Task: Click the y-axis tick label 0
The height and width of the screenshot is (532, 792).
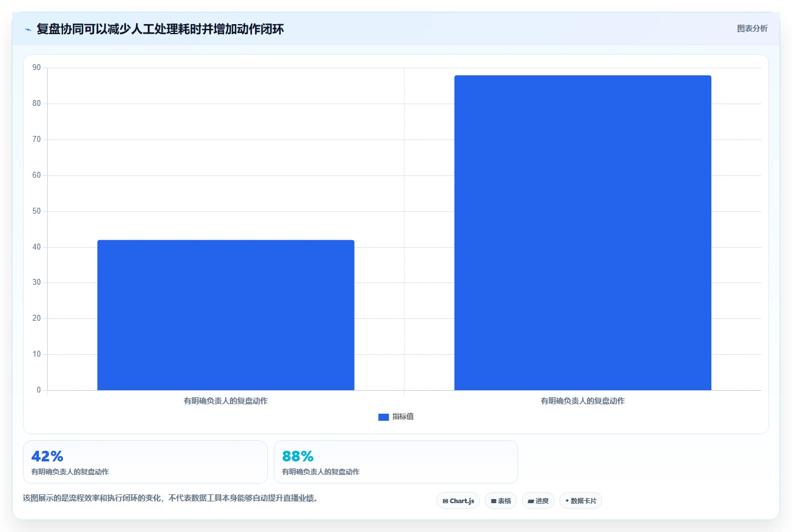Action: 39,390
